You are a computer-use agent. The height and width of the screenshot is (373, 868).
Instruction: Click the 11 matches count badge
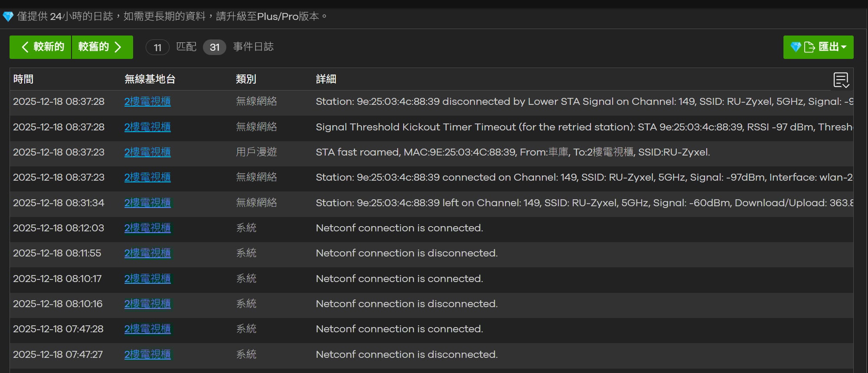(x=157, y=47)
